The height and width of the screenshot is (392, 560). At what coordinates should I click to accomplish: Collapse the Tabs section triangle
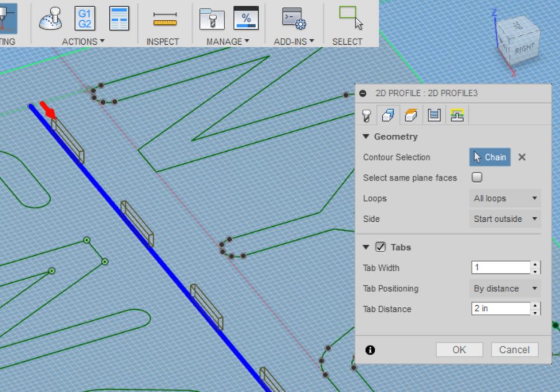point(366,247)
